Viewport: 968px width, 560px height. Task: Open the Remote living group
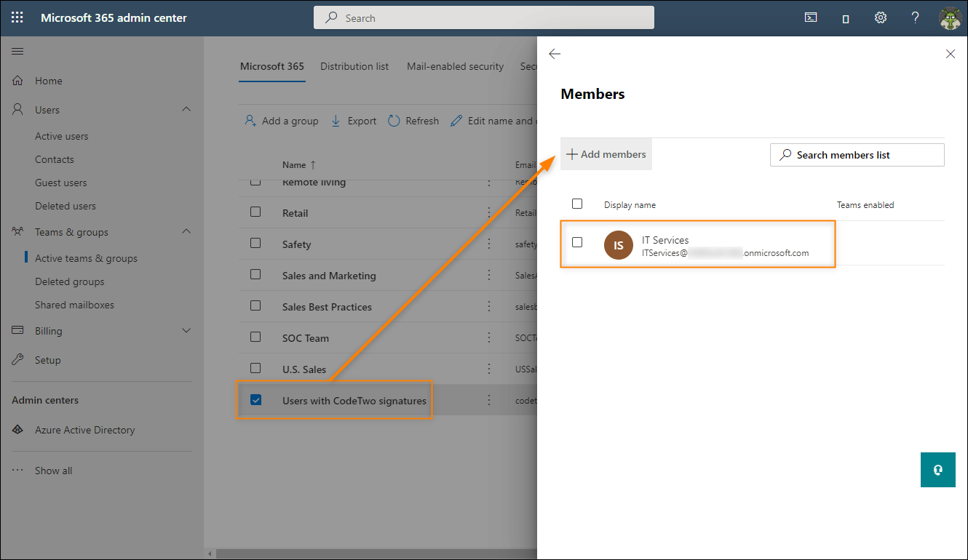314,183
